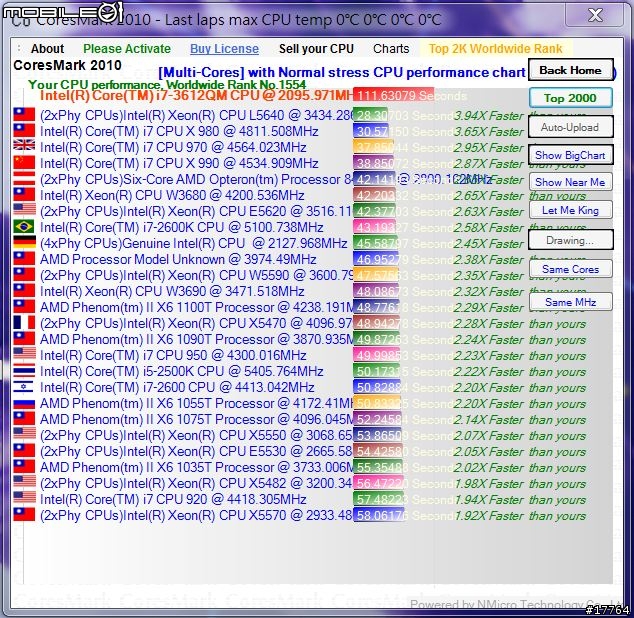Click the US flag beside i7 920
Image resolution: width=634 pixels, height=618 pixels.
point(24,497)
